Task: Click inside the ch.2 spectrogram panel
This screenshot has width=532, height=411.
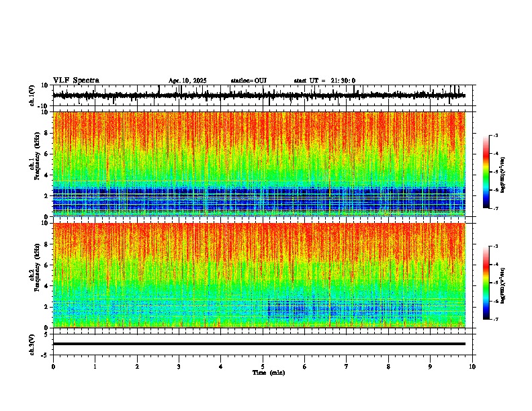Action: click(259, 275)
